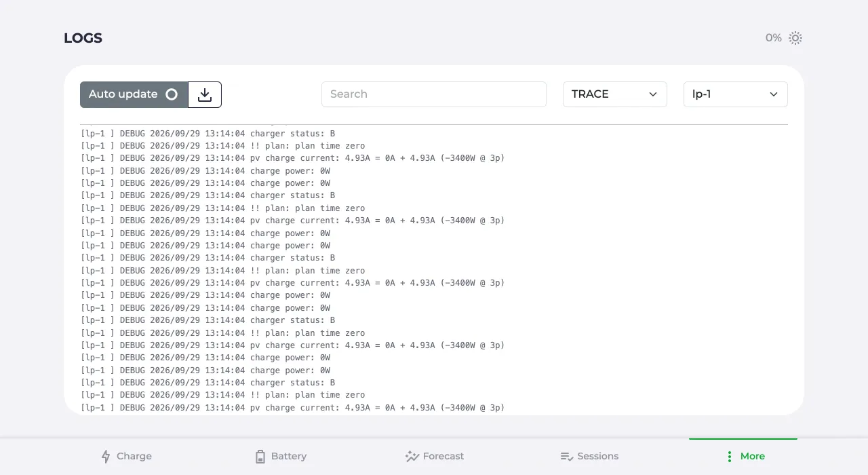This screenshot has height=475, width=868.
Task: Click the LOGS page heading
Action: pyautogui.click(x=83, y=38)
